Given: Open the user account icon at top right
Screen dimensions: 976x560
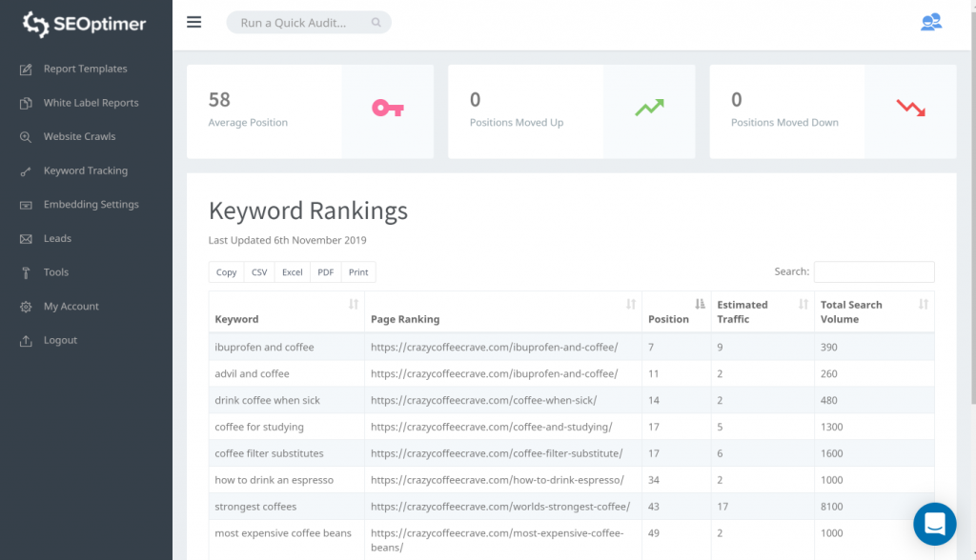Looking at the screenshot, I should pyautogui.click(x=930, y=22).
